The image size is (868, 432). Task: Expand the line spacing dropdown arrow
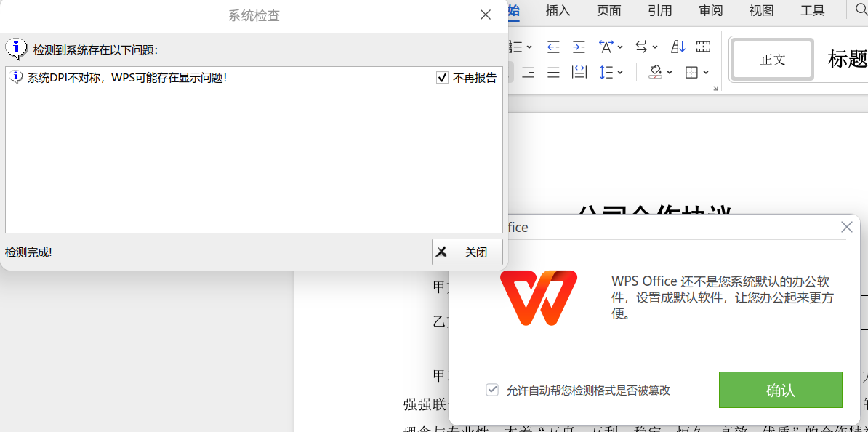tap(620, 73)
